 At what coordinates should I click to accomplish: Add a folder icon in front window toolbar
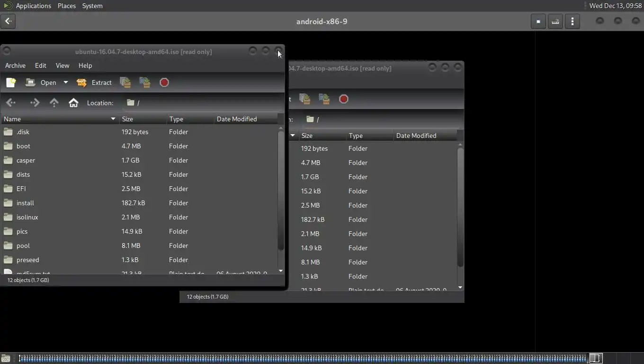(x=145, y=82)
